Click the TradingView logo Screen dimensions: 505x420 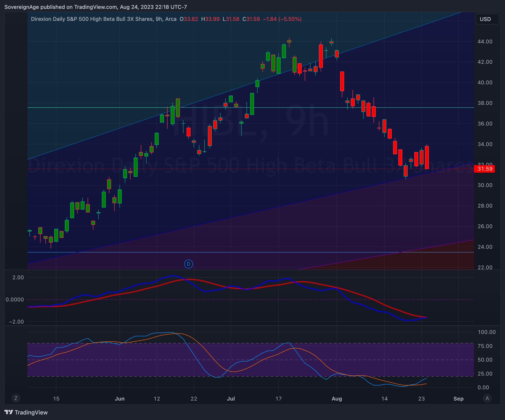click(26, 412)
